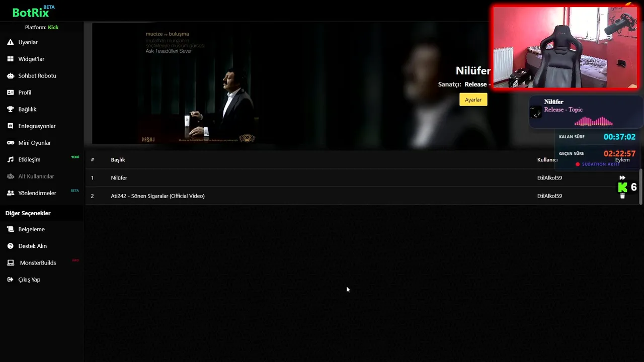644x362 pixels.
Task: Click the MonsterBuilds laptop icon
Action: (10, 263)
